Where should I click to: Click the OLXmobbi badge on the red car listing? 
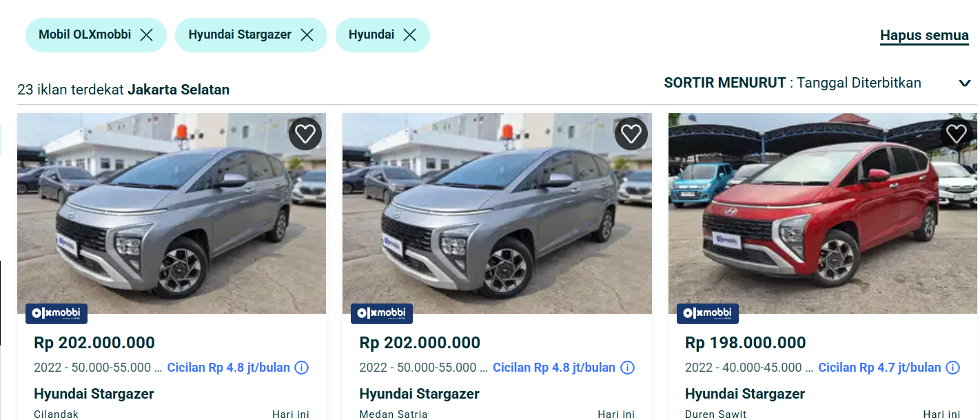(x=708, y=314)
